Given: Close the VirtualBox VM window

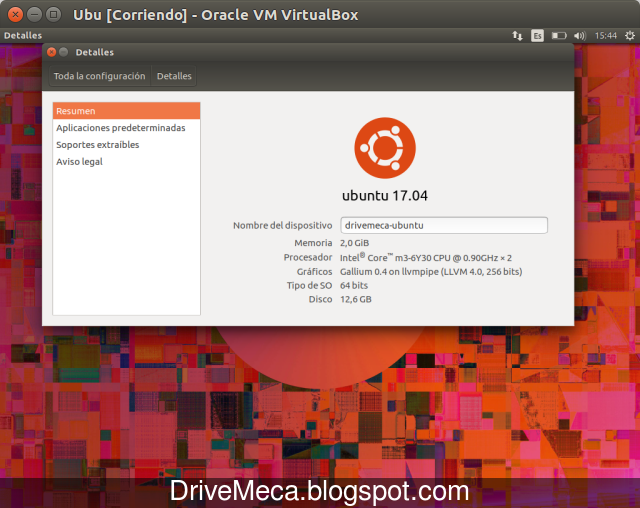Looking at the screenshot, I should pos(15,15).
